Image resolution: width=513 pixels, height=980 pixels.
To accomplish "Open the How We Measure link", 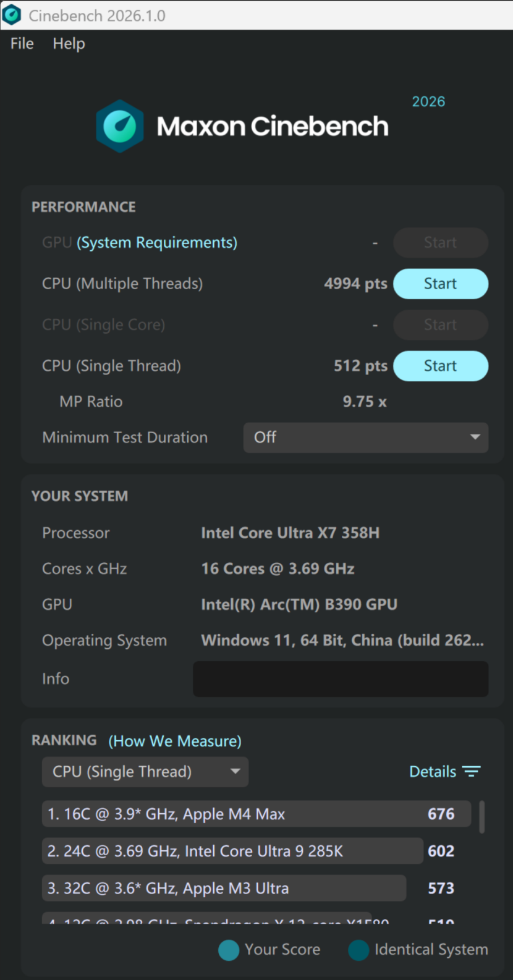I will click(x=175, y=741).
